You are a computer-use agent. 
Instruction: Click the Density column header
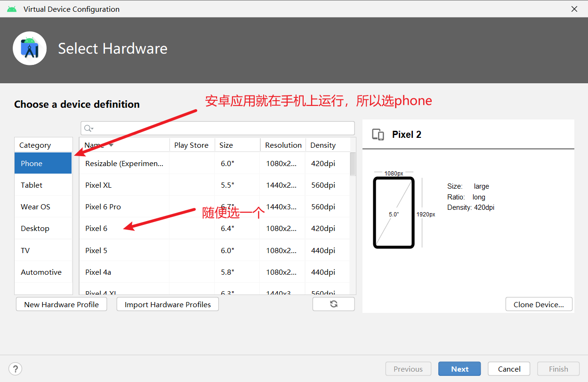tap(328, 145)
